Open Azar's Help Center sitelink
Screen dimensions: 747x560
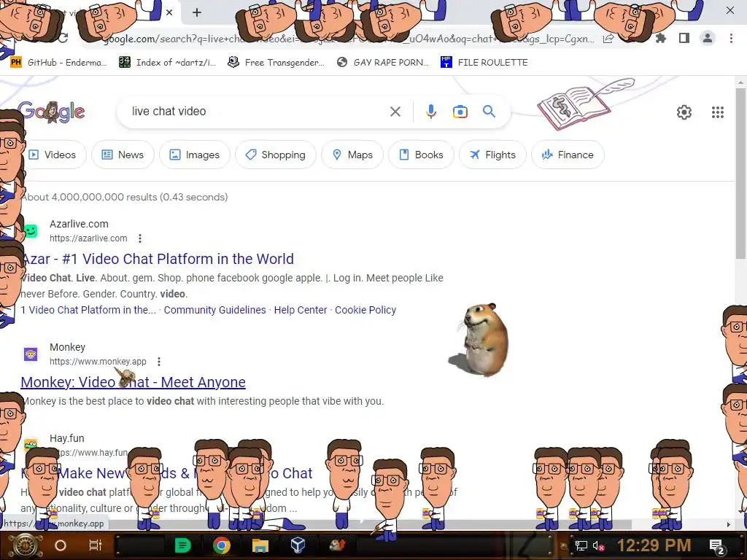301,310
